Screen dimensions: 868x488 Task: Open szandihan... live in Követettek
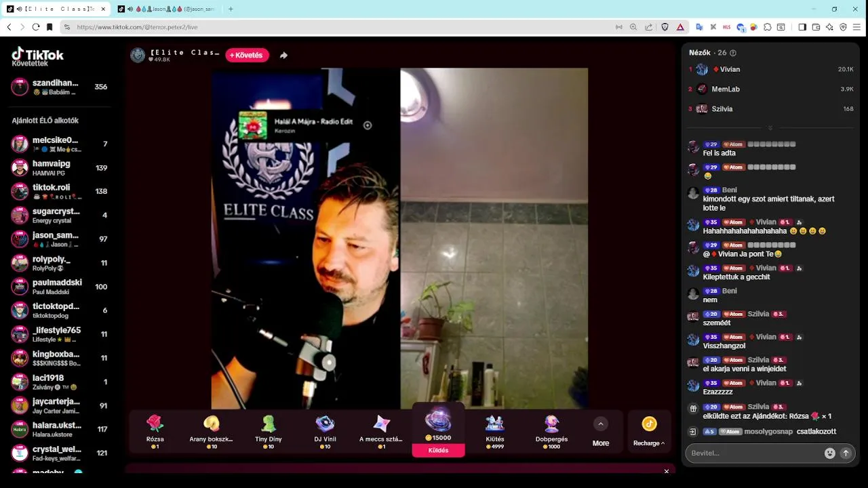[x=60, y=87]
